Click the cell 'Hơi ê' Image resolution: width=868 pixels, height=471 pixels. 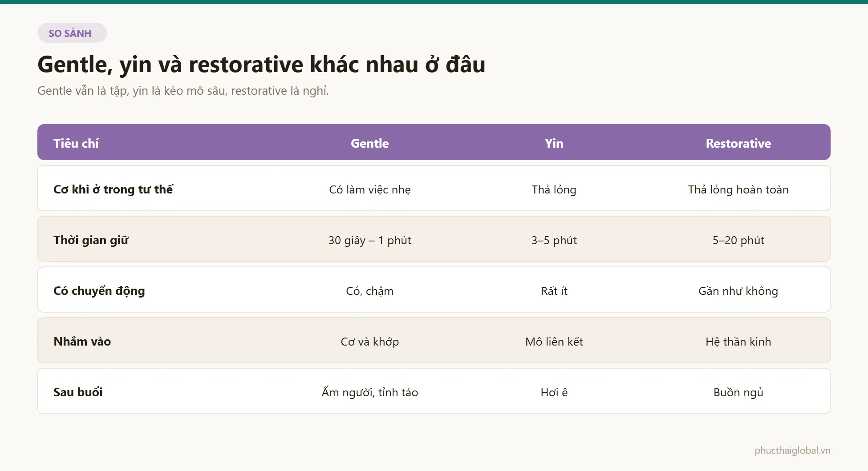point(554,392)
